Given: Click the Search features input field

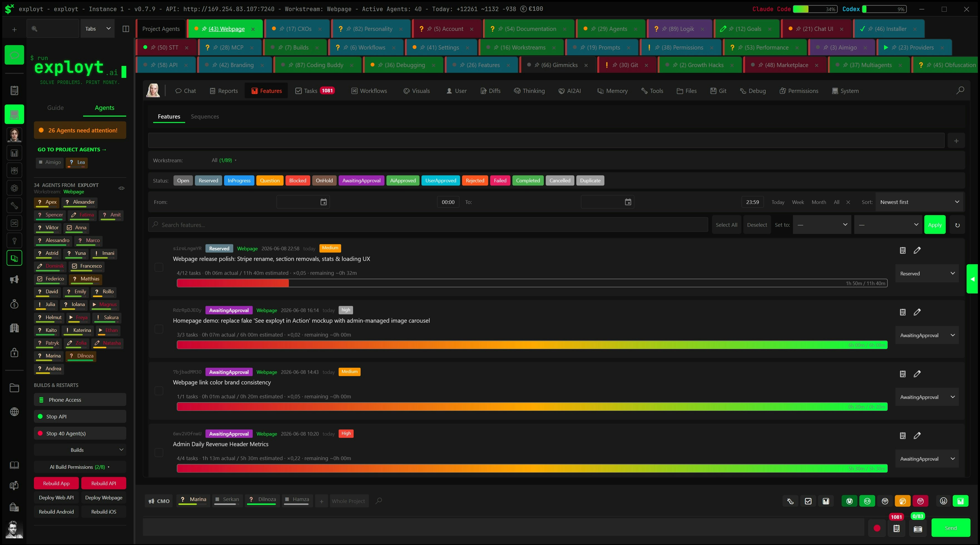Looking at the screenshot, I should point(428,225).
